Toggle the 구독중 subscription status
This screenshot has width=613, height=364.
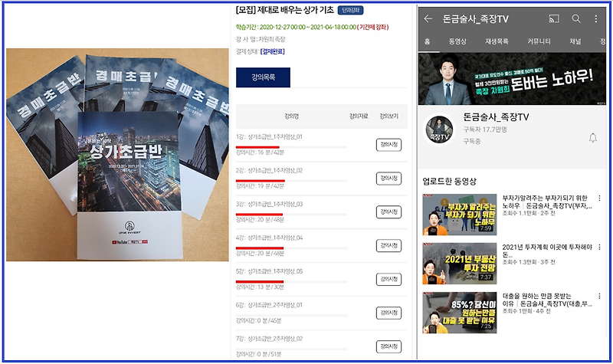[472, 141]
